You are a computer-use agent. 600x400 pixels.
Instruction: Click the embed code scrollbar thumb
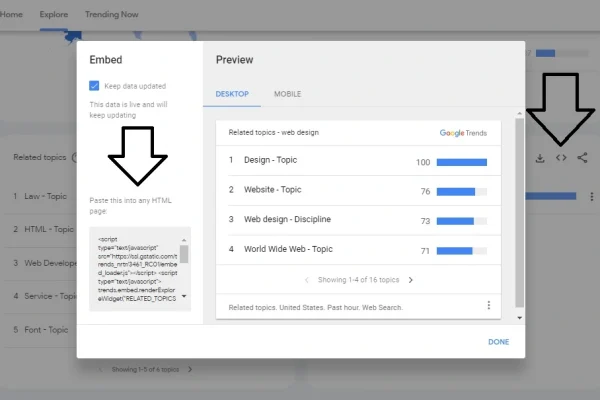coord(184,254)
